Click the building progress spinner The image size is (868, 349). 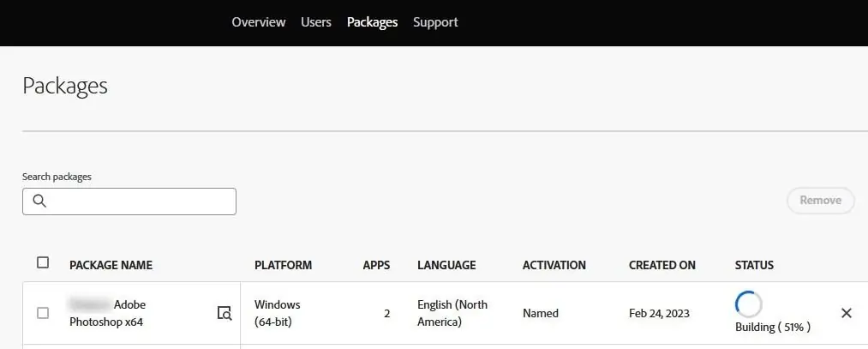point(748,304)
